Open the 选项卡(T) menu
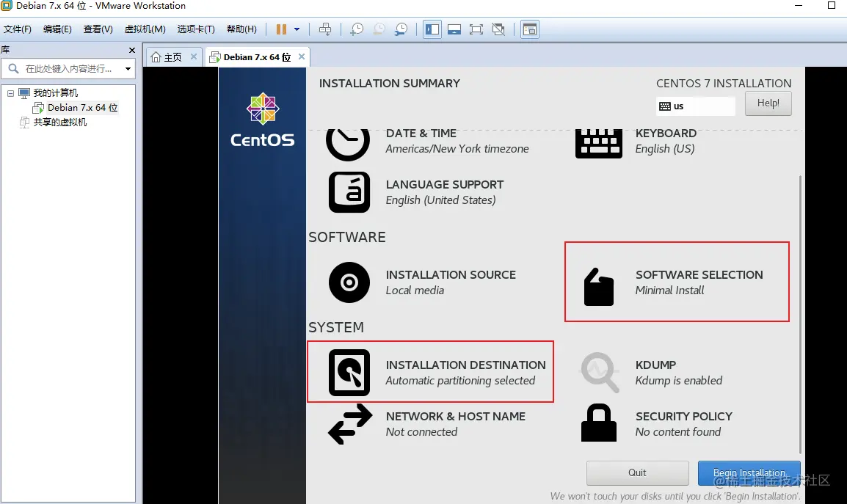847x504 pixels. pyautogui.click(x=195, y=29)
